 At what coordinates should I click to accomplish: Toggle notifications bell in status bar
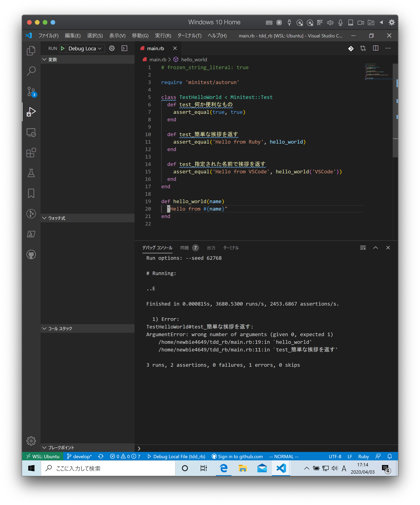coord(389,456)
